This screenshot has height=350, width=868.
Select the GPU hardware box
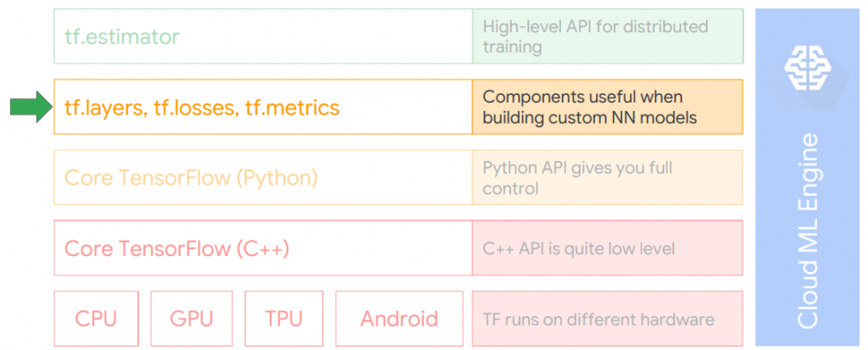[191, 319]
